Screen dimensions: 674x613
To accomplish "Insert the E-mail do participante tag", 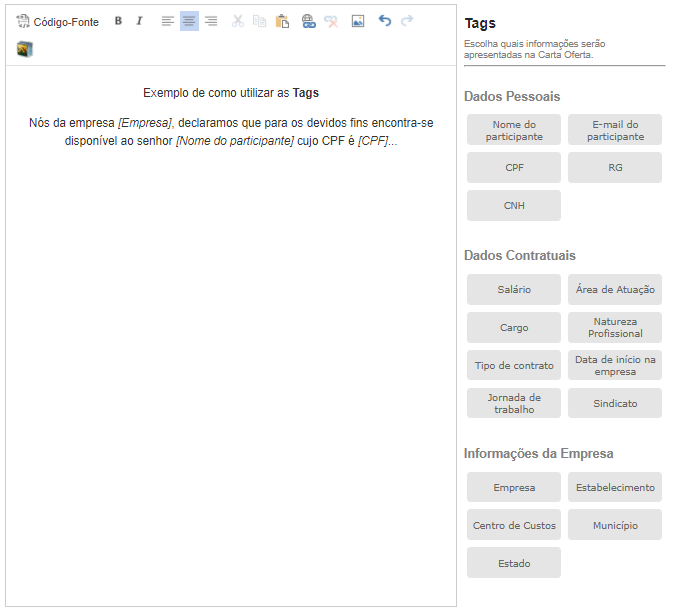I will (x=615, y=130).
